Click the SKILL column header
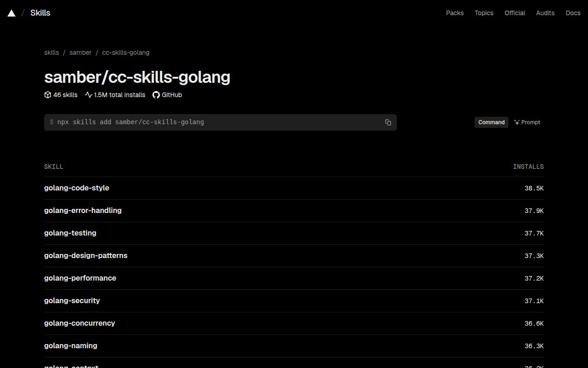The width and height of the screenshot is (588, 368). pyautogui.click(x=54, y=167)
